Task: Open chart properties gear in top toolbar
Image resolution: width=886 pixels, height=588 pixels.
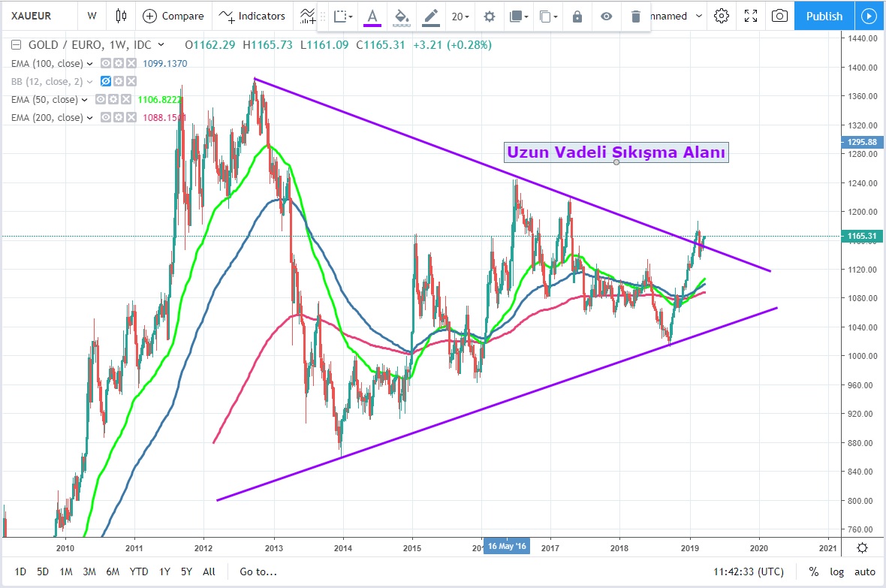Action: (722, 16)
